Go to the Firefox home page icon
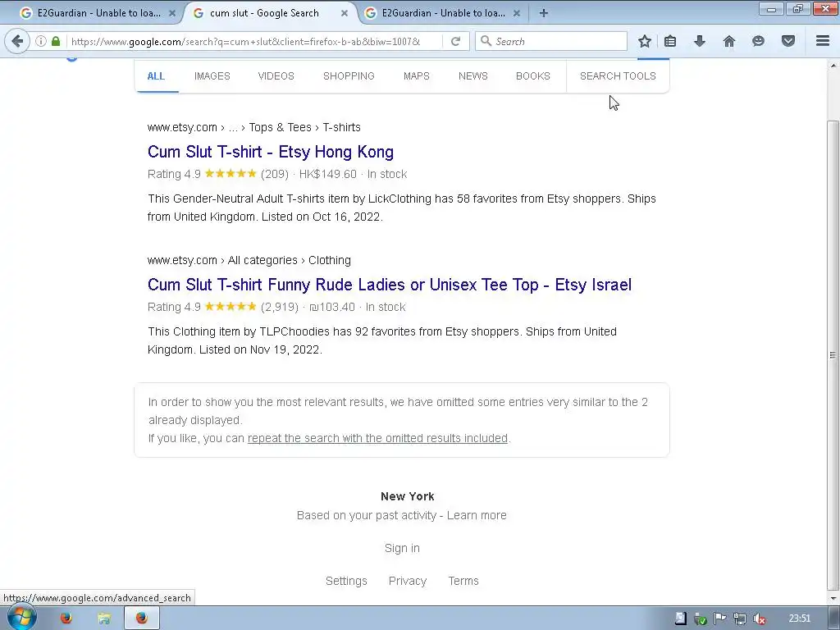Image resolution: width=840 pixels, height=630 pixels. click(729, 41)
